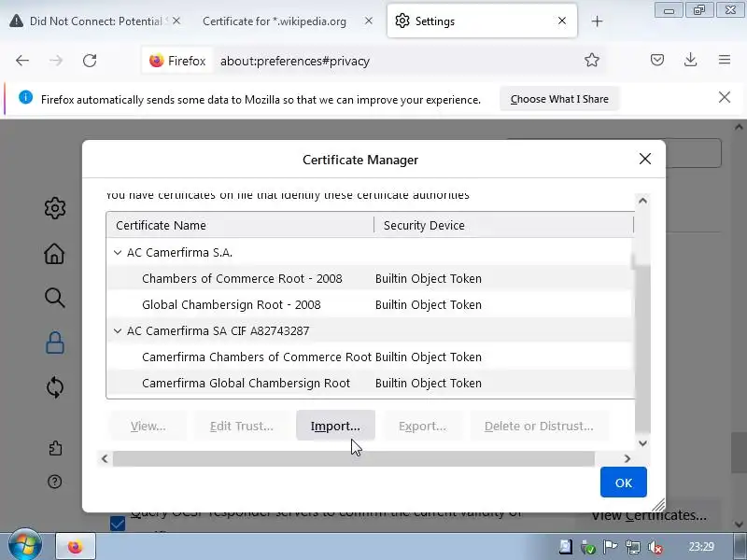Select Global Chambersign Root - 2008
The height and width of the screenshot is (560, 747).
point(370,305)
